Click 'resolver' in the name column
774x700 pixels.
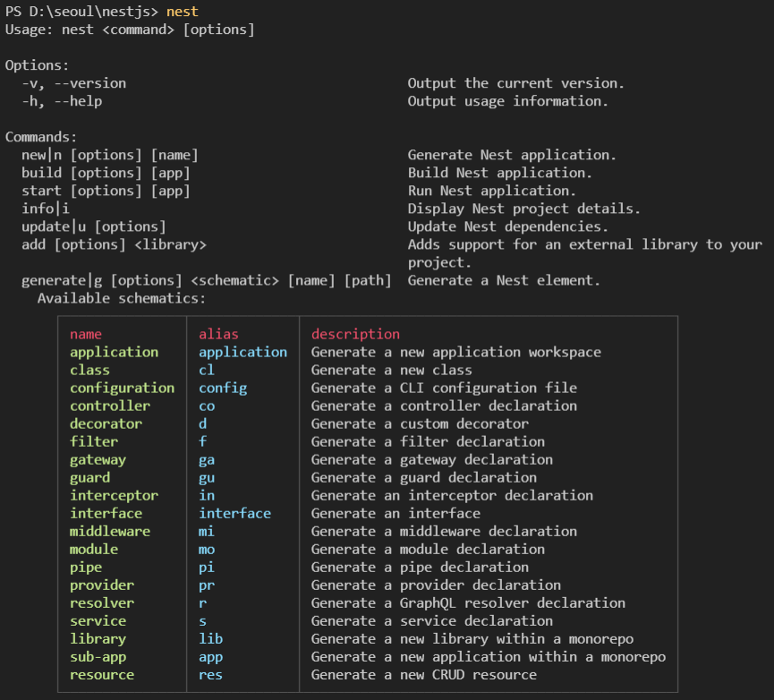point(102,603)
